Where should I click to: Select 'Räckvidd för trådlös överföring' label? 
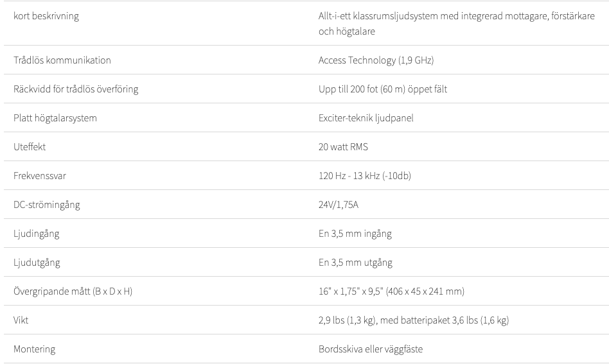pos(76,89)
